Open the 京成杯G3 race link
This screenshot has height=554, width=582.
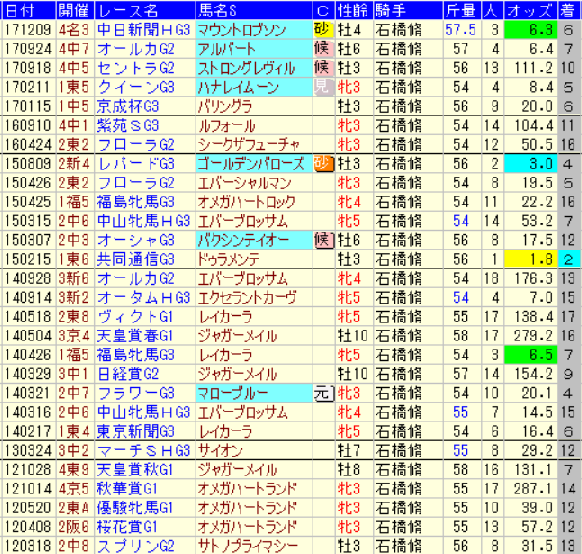click(x=128, y=106)
